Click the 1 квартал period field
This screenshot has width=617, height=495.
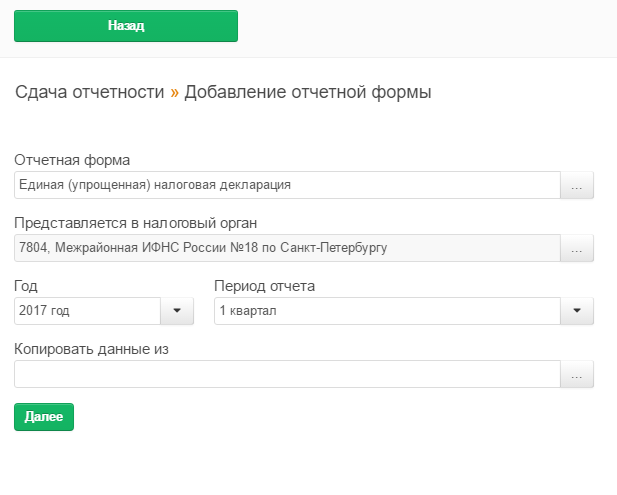[x=386, y=312]
